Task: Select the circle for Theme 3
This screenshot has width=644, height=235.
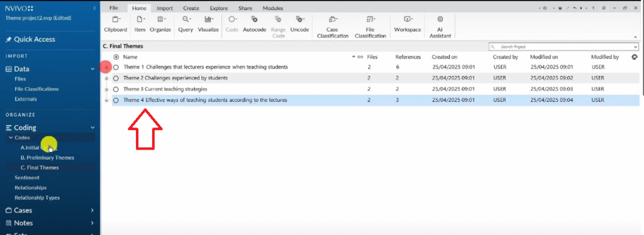Action: pos(116,89)
